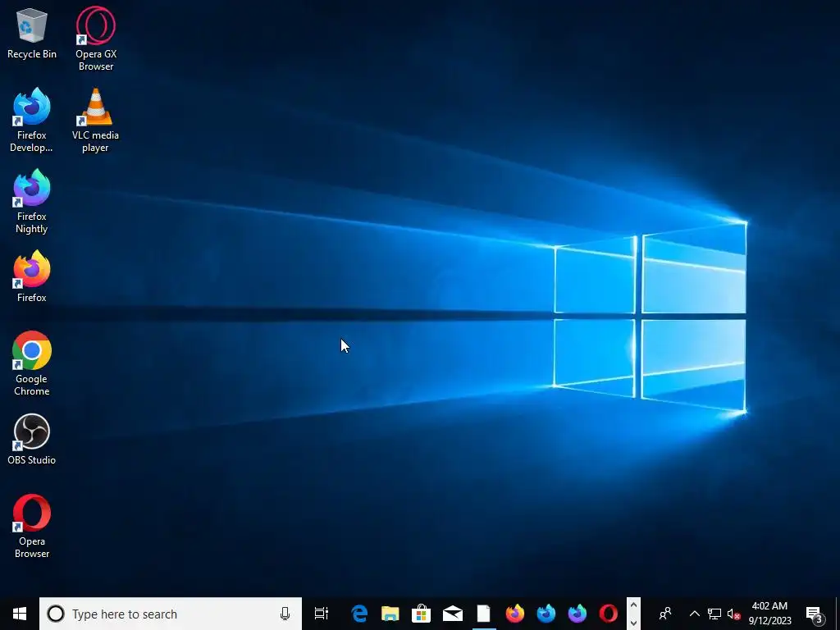Open the Windows Start menu
This screenshot has width=840, height=630.
click(20, 614)
